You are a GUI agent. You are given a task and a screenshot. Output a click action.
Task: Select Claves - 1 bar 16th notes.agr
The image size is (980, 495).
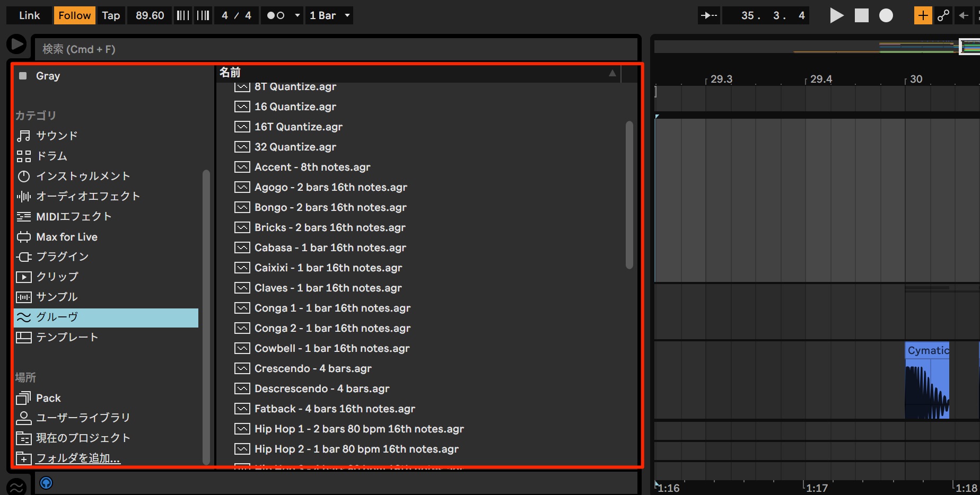[x=328, y=288]
